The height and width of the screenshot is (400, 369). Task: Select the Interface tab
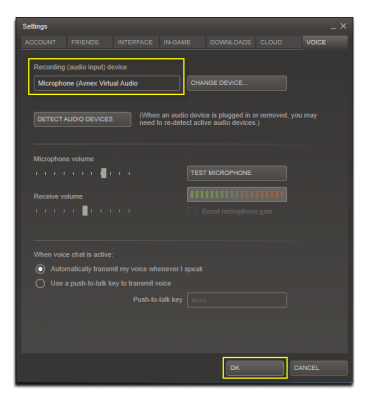tap(136, 43)
